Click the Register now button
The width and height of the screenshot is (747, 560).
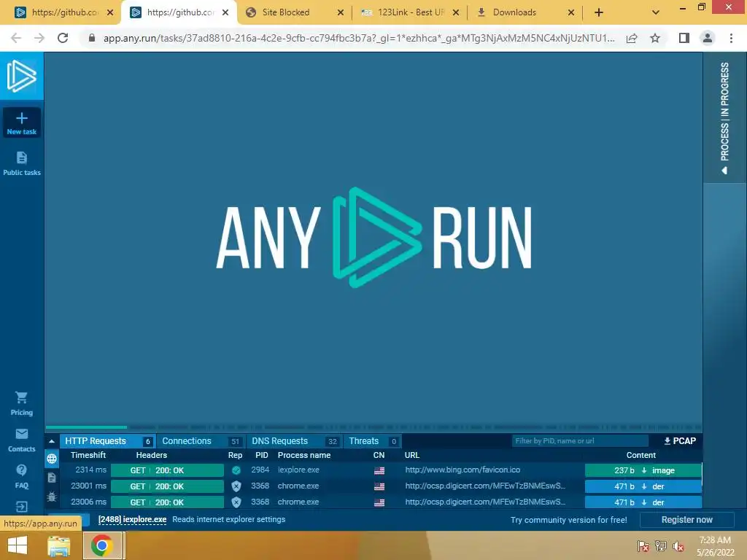pos(687,519)
